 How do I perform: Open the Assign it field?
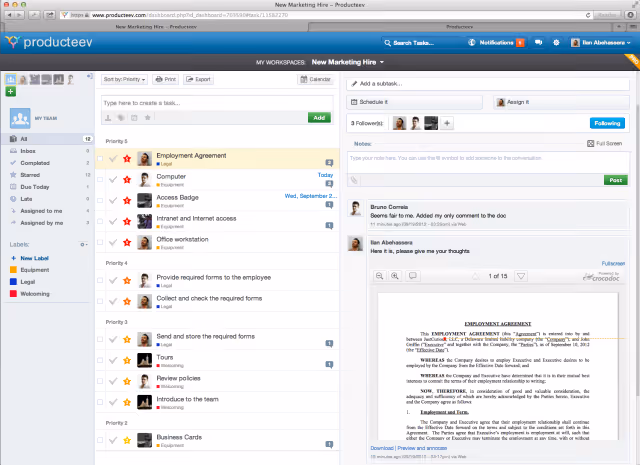561,102
